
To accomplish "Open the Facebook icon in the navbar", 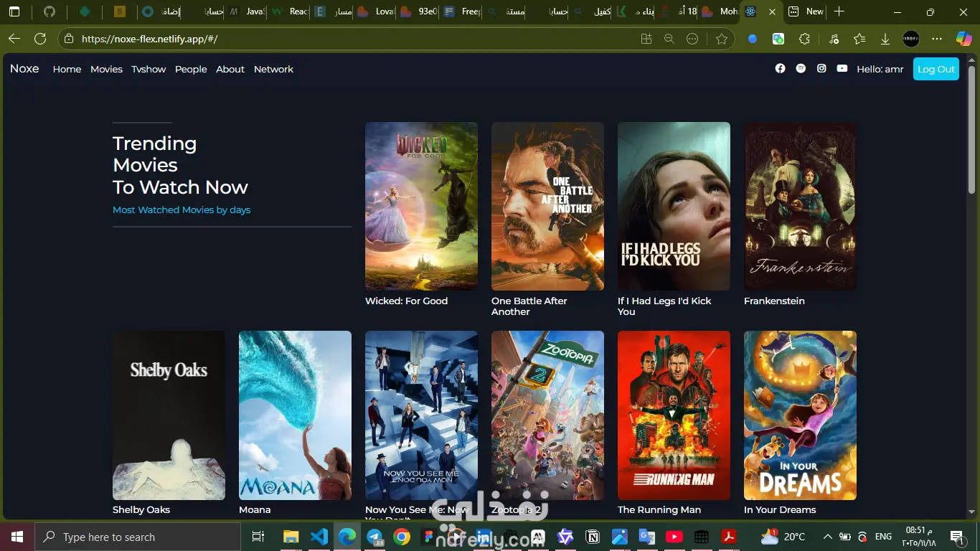I will pos(781,68).
